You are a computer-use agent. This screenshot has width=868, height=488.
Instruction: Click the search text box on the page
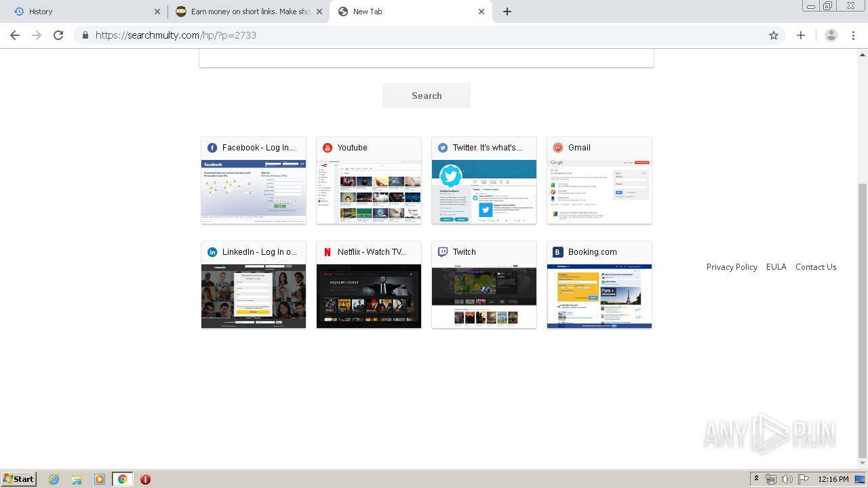point(427,58)
